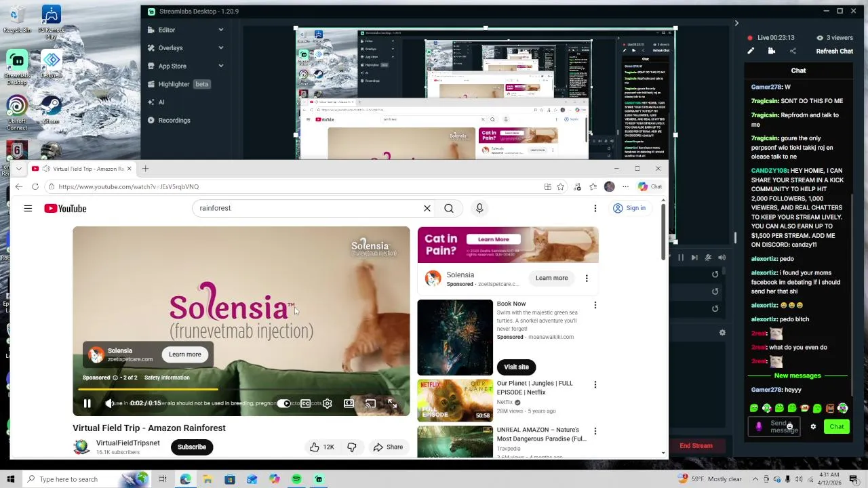Open options for Our Planet Jungles video
Image resolution: width=868 pixels, height=488 pixels.
point(595,384)
